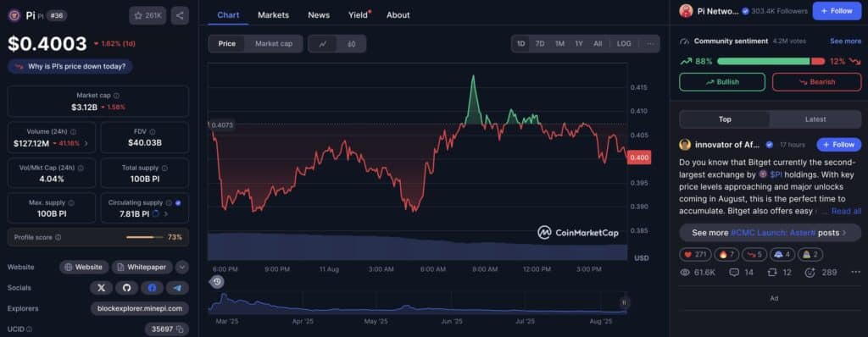
Task: Set chart range to All
Action: click(598, 44)
